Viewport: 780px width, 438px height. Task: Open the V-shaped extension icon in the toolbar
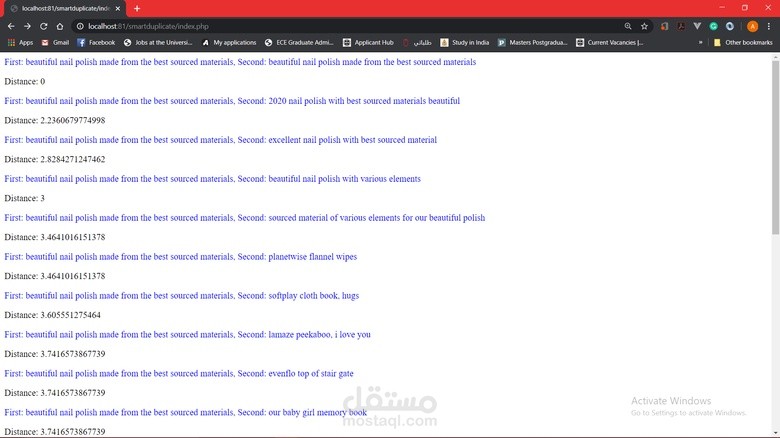(697, 26)
